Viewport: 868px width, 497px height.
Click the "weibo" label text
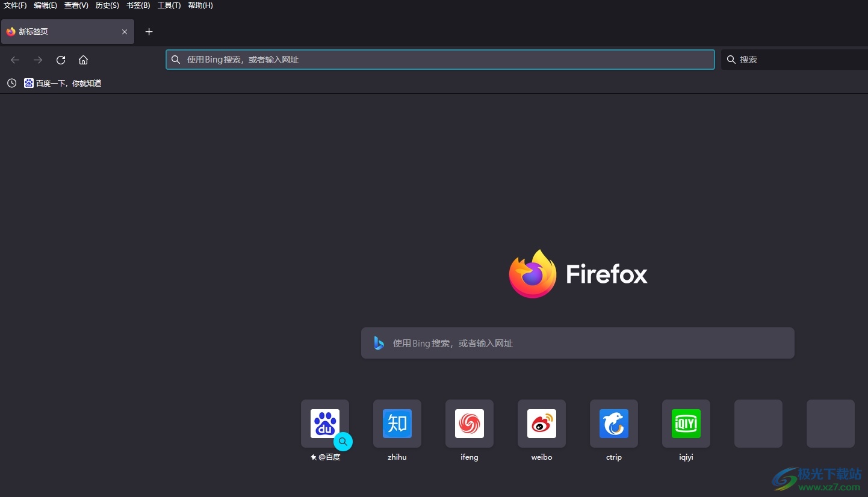point(542,457)
